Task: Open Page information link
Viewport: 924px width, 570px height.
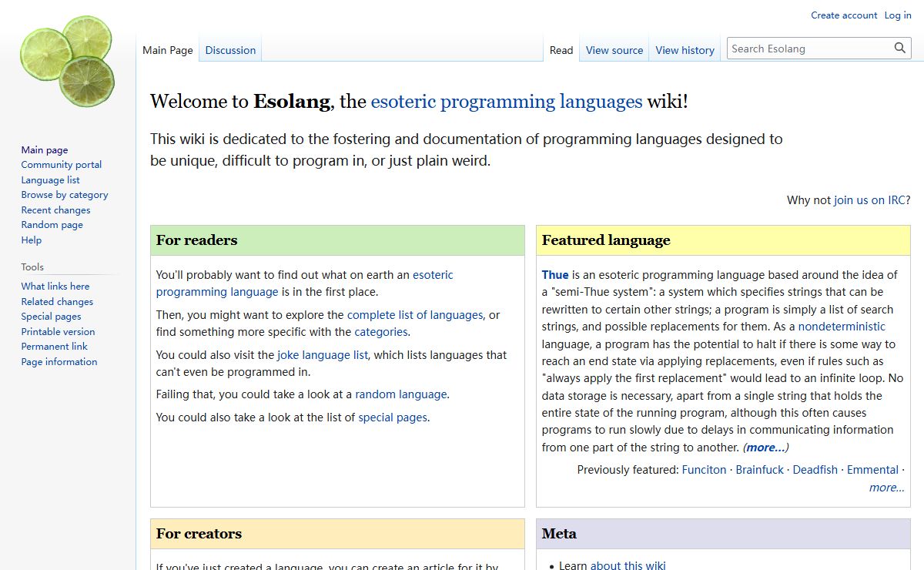Action: pos(59,362)
